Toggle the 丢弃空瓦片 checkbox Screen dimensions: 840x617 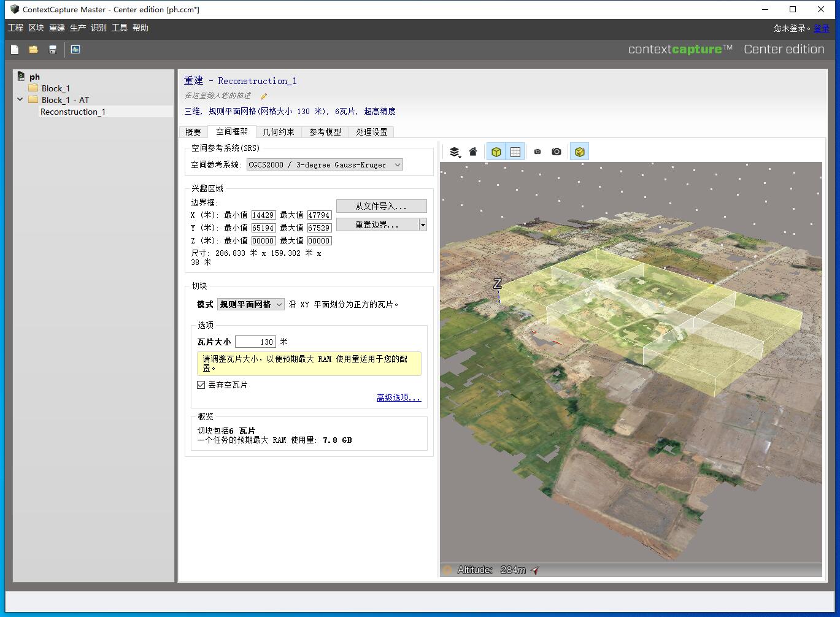[201, 385]
